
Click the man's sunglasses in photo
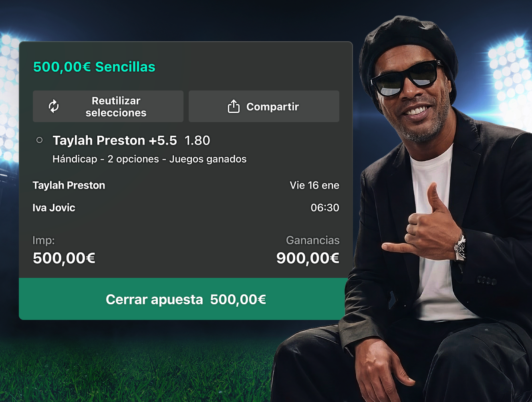(405, 78)
